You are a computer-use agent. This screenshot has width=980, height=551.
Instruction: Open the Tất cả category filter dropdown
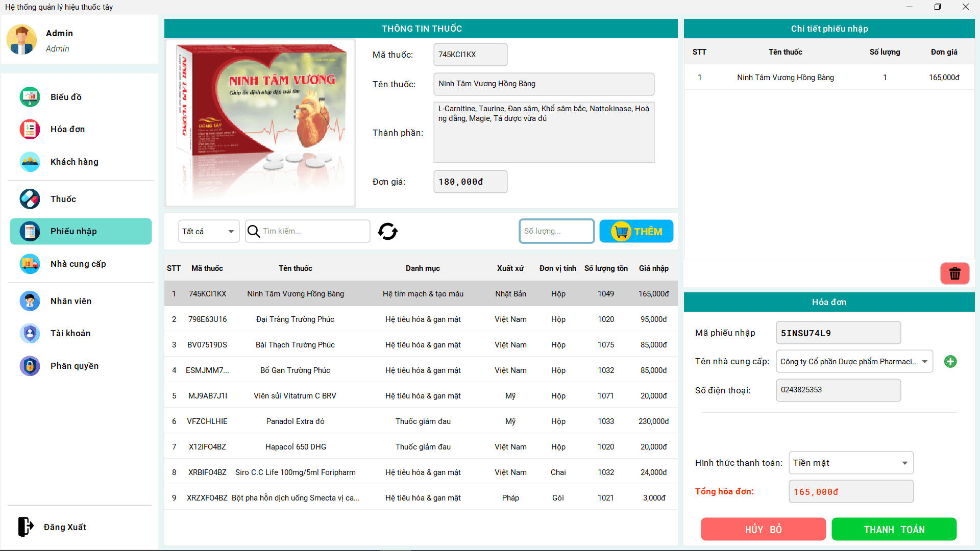[x=208, y=231]
